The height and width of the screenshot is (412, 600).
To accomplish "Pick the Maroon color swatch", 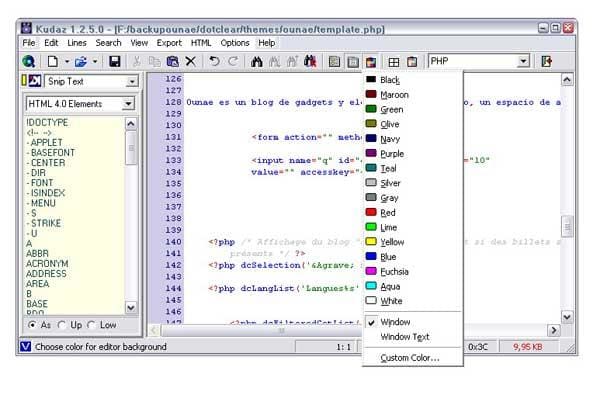I will coord(371,94).
